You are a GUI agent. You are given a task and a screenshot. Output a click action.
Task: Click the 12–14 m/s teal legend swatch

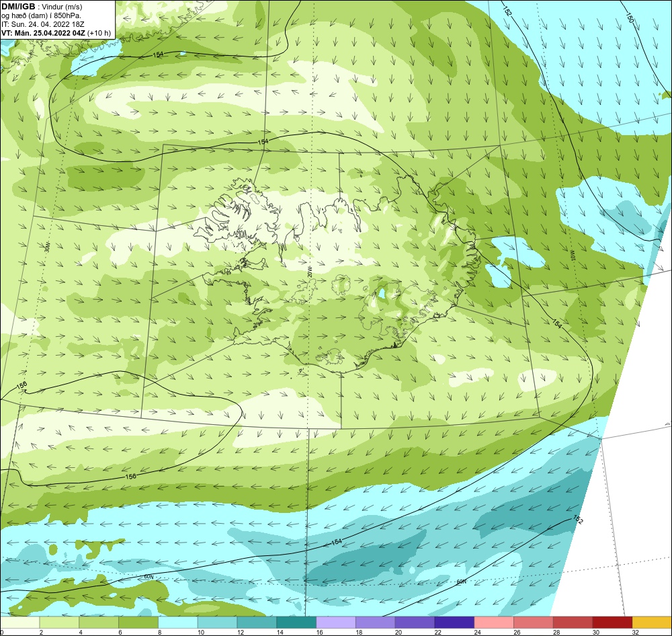pyautogui.click(x=257, y=623)
